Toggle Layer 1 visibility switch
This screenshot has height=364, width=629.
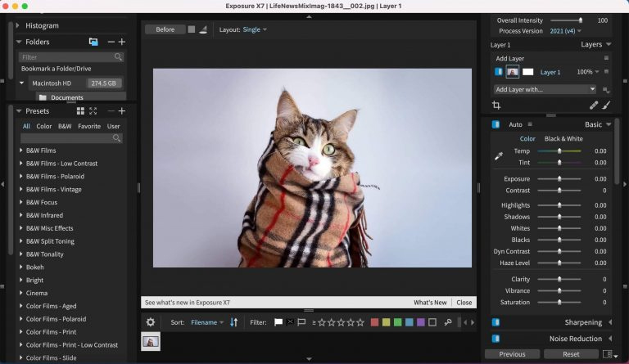pyautogui.click(x=498, y=72)
